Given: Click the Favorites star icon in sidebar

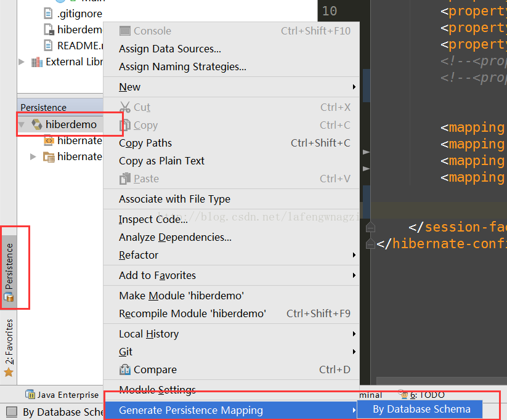Looking at the screenshot, I should pyautogui.click(x=9, y=372).
